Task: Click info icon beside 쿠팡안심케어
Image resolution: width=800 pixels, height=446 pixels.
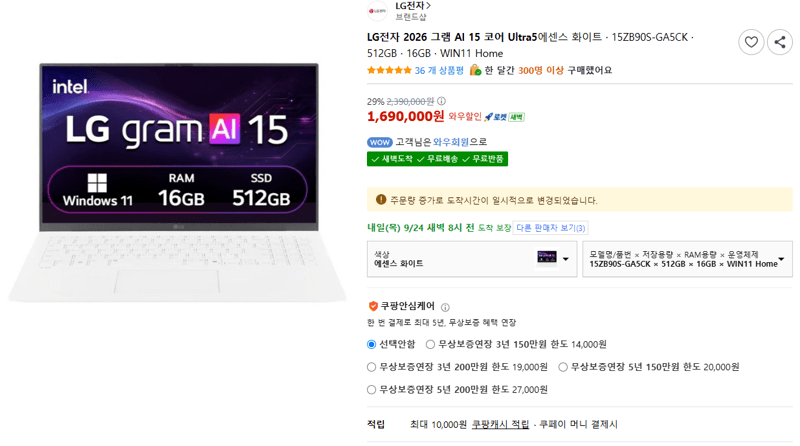Action: tap(445, 307)
